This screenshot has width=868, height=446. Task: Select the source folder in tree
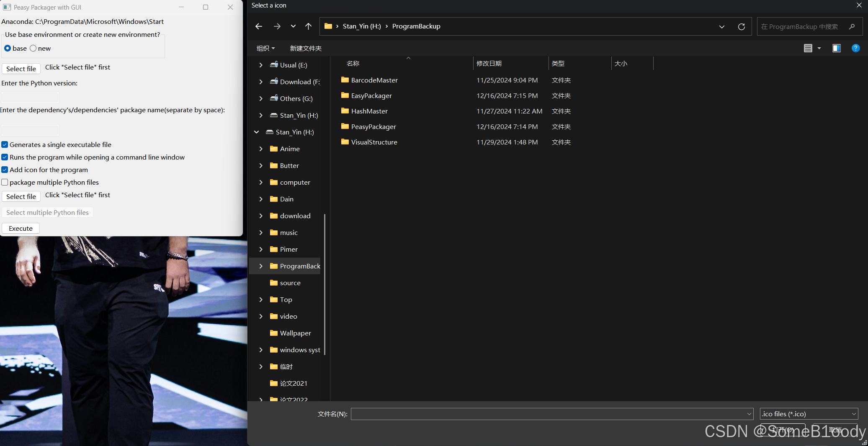click(285, 283)
